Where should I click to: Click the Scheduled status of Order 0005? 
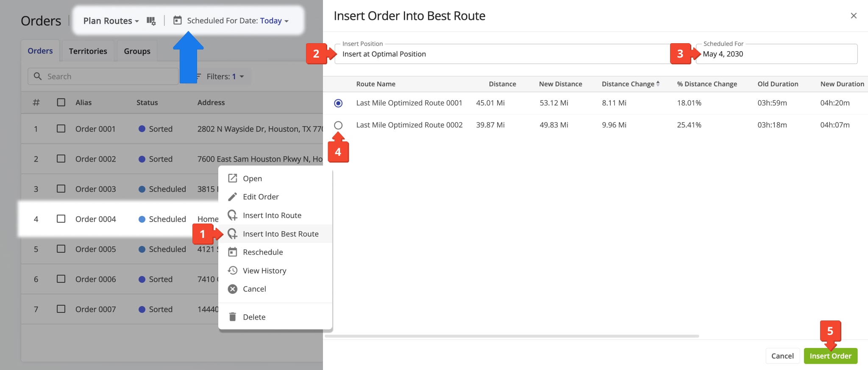coord(167,249)
